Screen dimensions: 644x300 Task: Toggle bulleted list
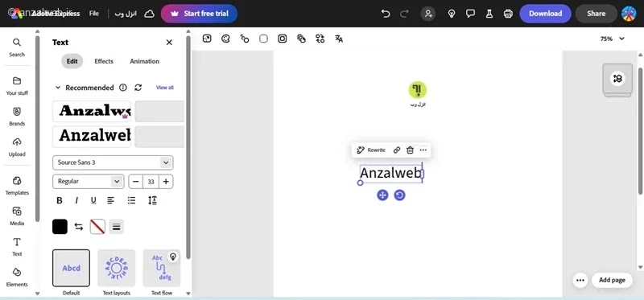[x=131, y=200]
